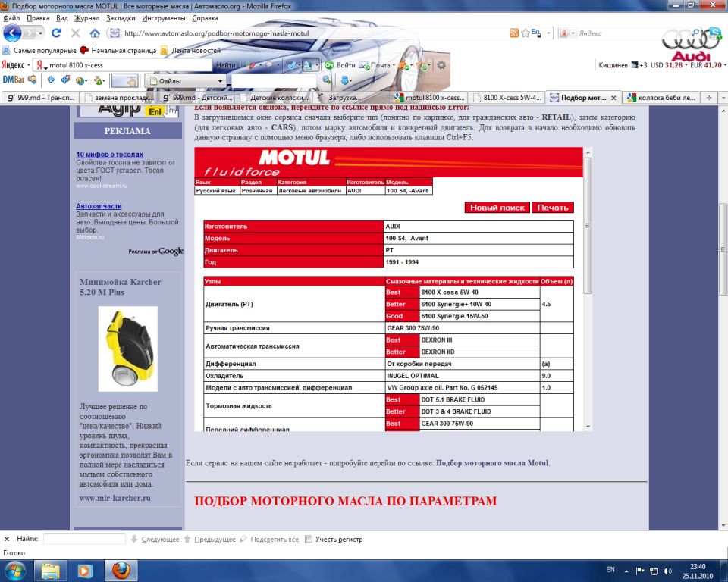The width and height of the screenshot is (728, 582).
Task: Expand the Почта dropdown arrow
Action: tap(394, 65)
